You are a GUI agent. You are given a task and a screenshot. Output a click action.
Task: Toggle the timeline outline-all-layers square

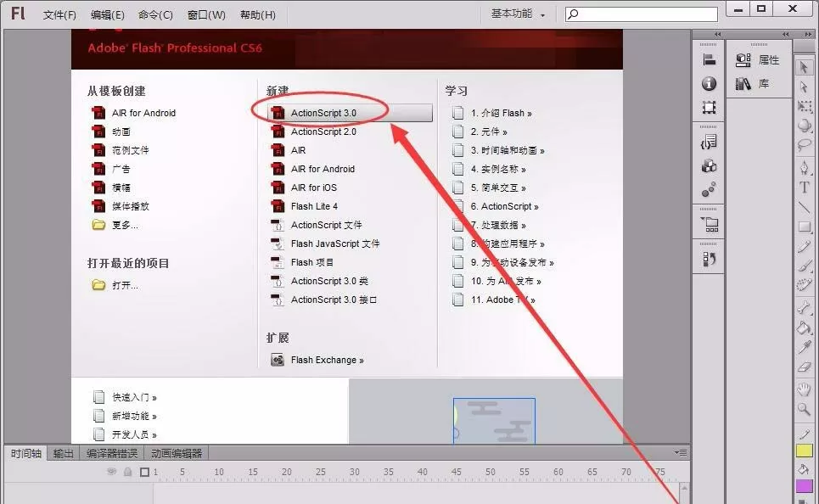coord(144,472)
